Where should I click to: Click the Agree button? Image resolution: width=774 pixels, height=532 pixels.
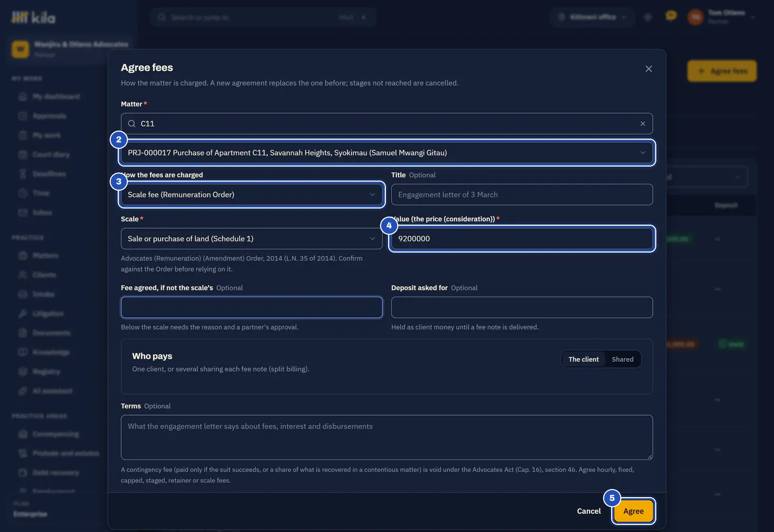[633, 511]
